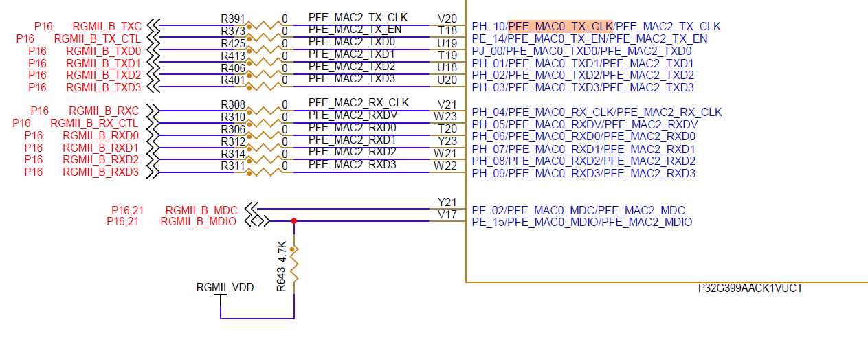Click the RGMII_B_RXC off-page connector symbol

pos(153,111)
